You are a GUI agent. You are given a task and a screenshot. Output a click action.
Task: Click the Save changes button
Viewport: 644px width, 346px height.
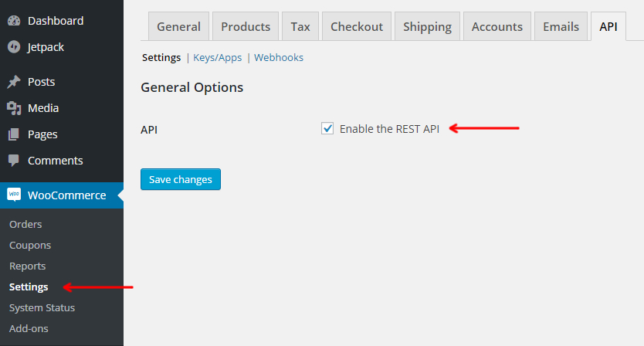[x=180, y=179]
